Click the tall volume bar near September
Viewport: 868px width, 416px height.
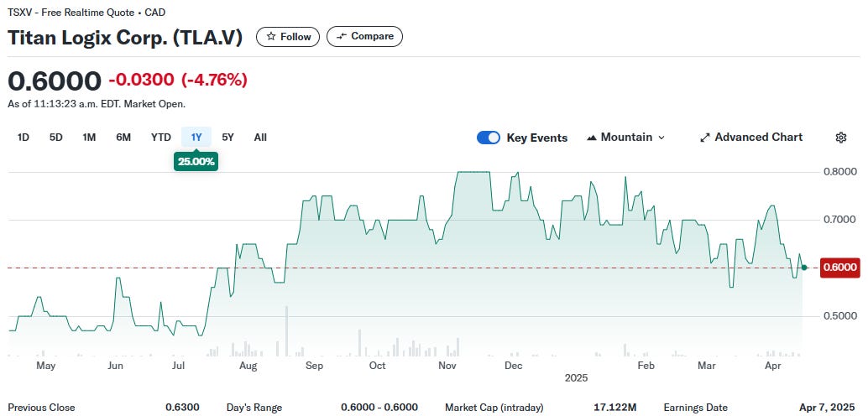287,330
